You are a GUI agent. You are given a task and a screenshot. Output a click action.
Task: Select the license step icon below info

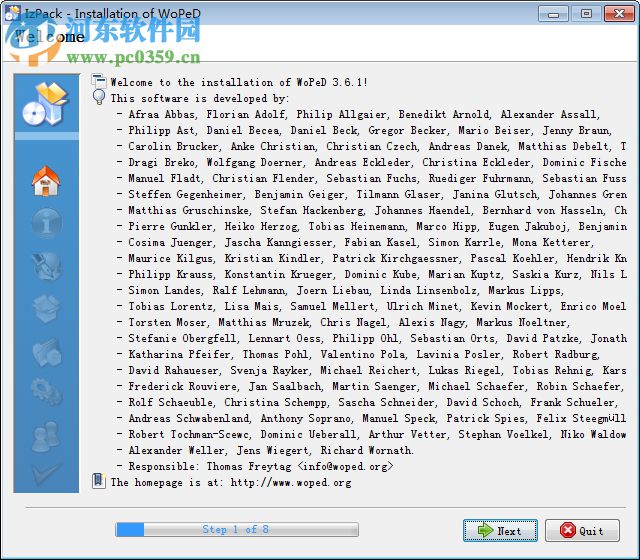coord(47,265)
